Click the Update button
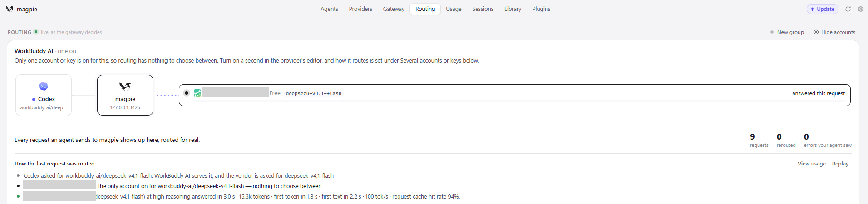The width and height of the screenshot is (868, 204). 822,9
